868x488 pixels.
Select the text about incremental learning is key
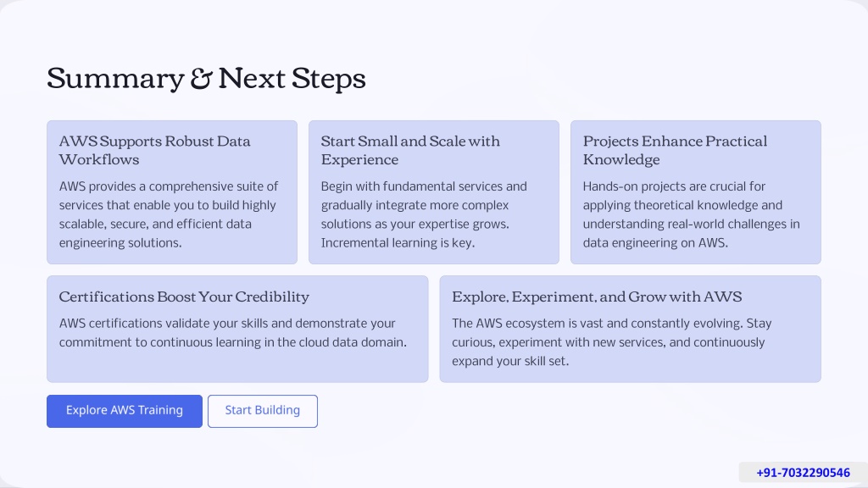tap(398, 243)
